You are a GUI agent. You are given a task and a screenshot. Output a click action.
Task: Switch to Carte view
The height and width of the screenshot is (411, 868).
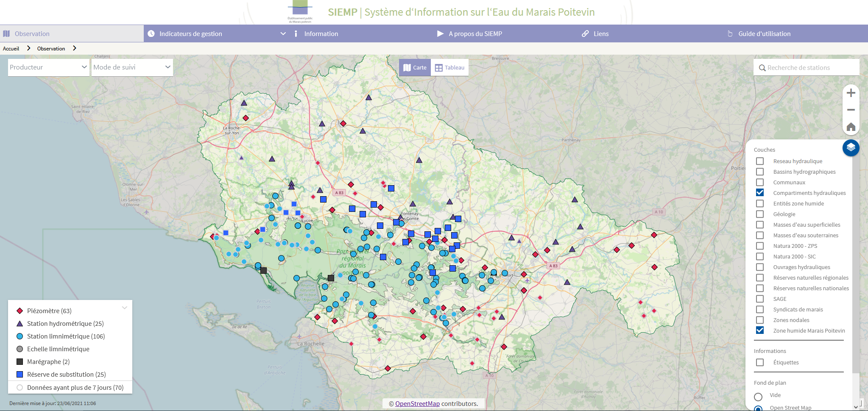coord(415,67)
